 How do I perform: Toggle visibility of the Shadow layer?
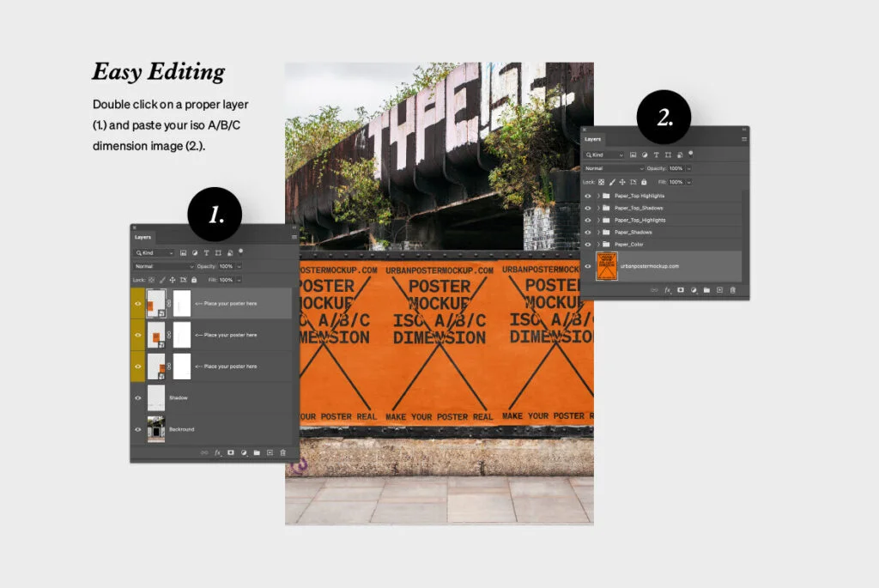point(137,397)
